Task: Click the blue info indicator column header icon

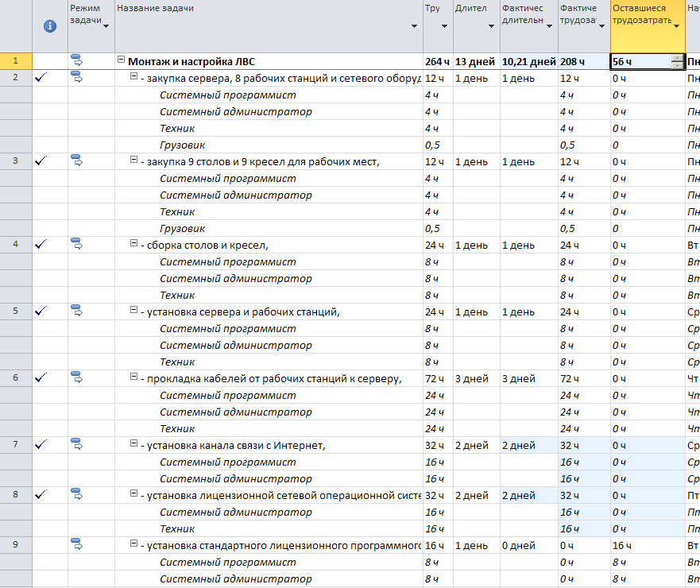Action: pos(50,26)
